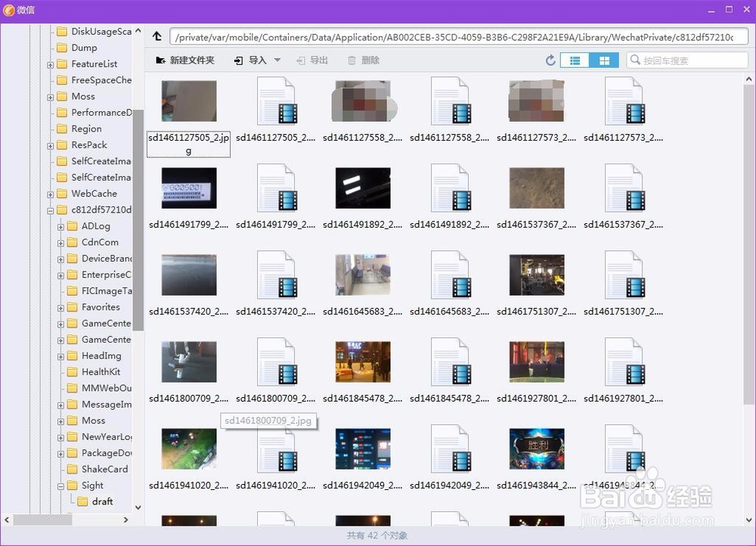Expand the Favorites tree node
This screenshot has width=756, height=546.
click(60, 308)
